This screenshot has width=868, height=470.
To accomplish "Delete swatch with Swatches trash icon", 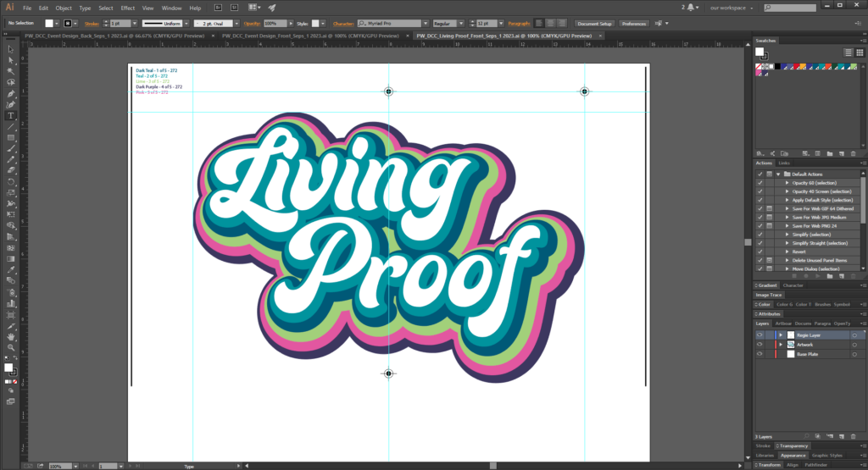I will pos(853,154).
